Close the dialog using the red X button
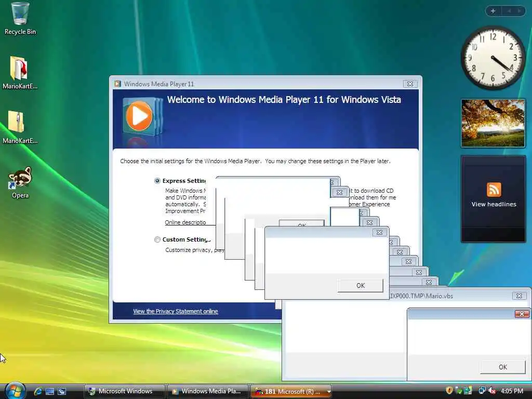 [x=522, y=314]
